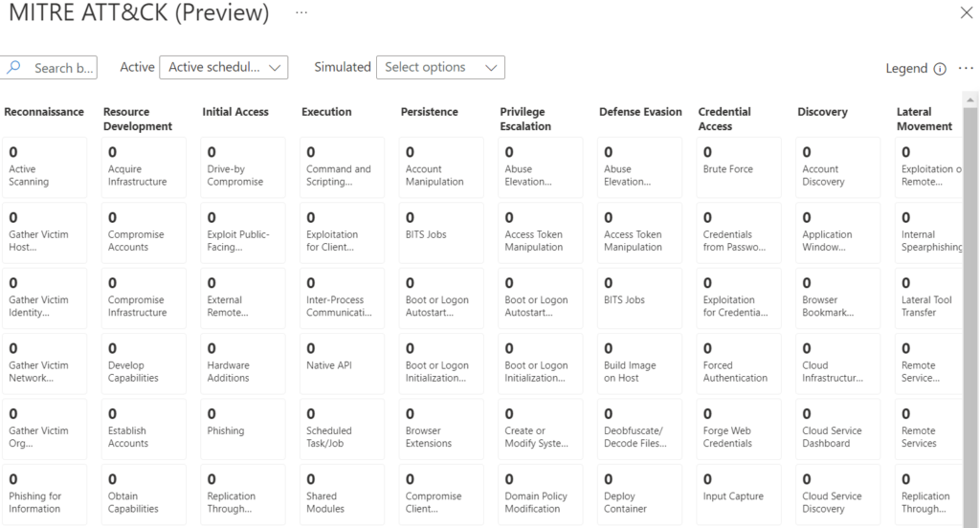Click the Search by technique input field
The width and height of the screenshot is (980, 528).
[x=49, y=68]
